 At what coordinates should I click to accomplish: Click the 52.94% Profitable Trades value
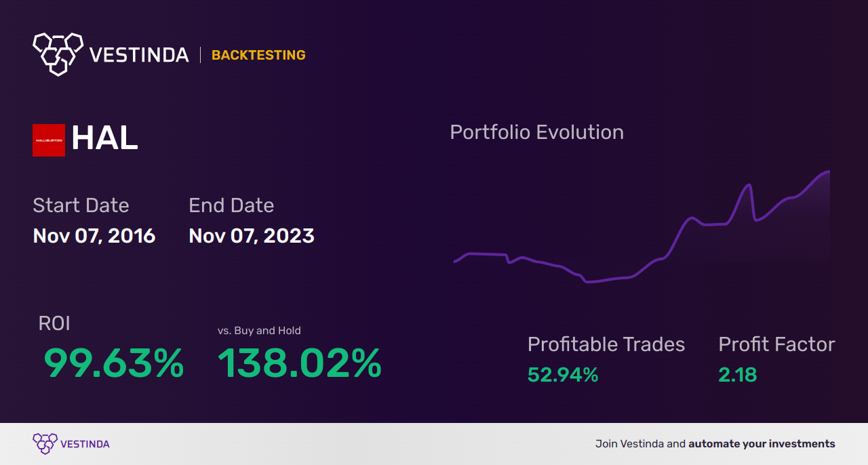563,375
